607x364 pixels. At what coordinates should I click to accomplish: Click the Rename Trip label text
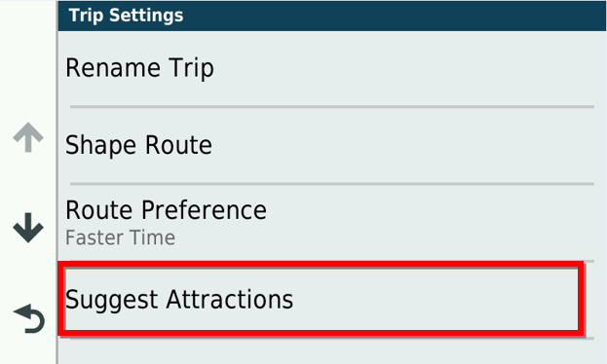click(139, 69)
